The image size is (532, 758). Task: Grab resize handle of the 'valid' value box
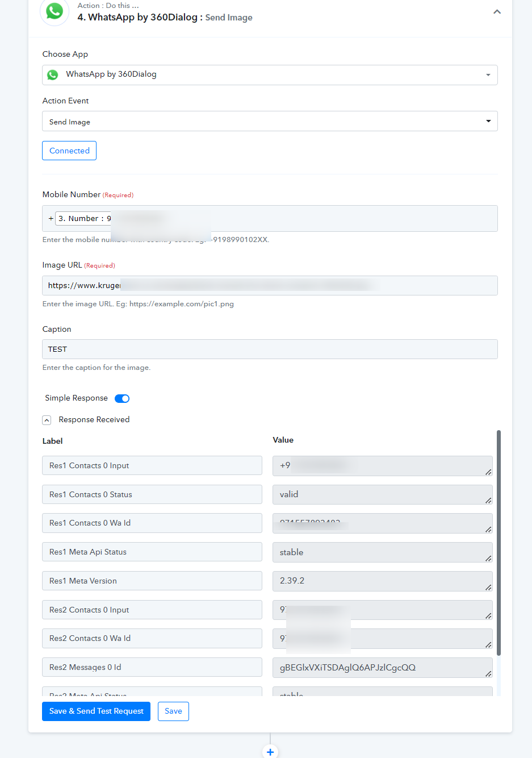[488, 501]
